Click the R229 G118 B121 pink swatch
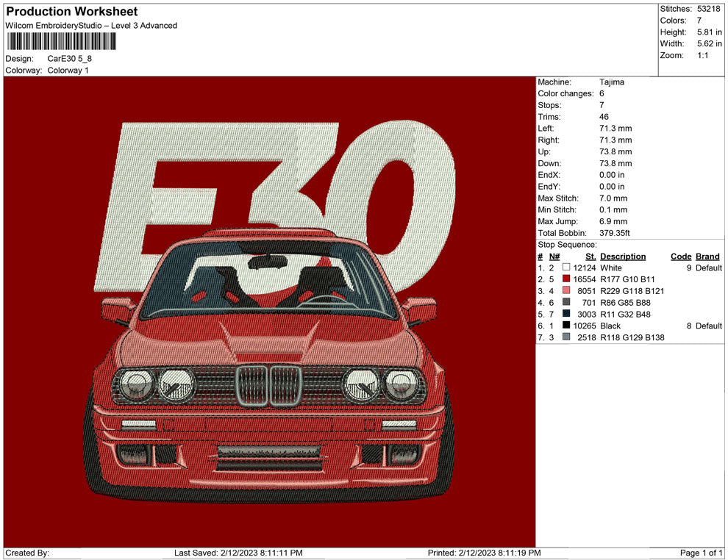The width and height of the screenshot is (728, 560). pyautogui.click(x=566, y=290)
